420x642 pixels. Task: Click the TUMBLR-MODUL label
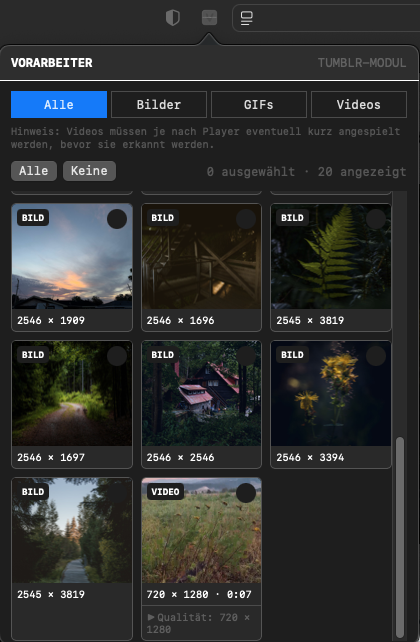point(362,63)
